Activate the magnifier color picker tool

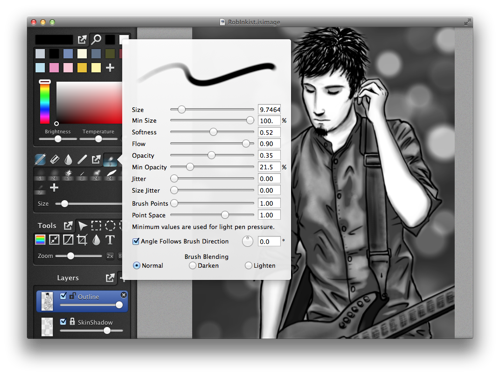(96, 40)
